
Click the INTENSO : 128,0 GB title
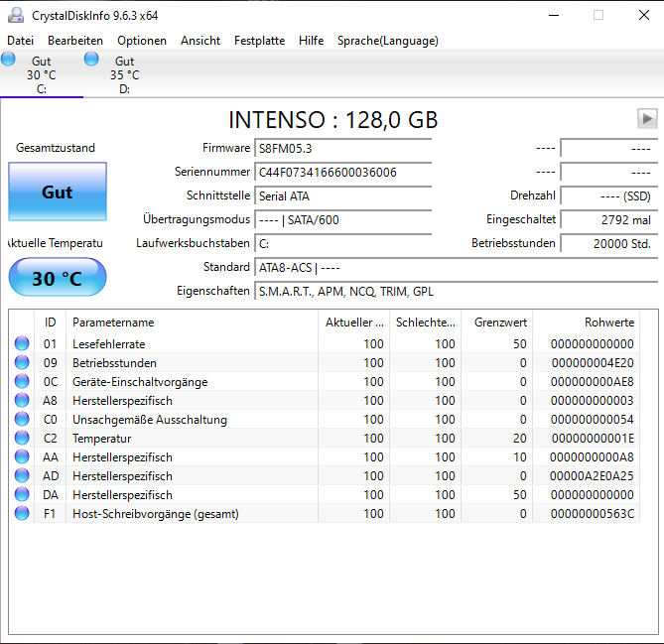pyautogui.click(x=332, y=120)
